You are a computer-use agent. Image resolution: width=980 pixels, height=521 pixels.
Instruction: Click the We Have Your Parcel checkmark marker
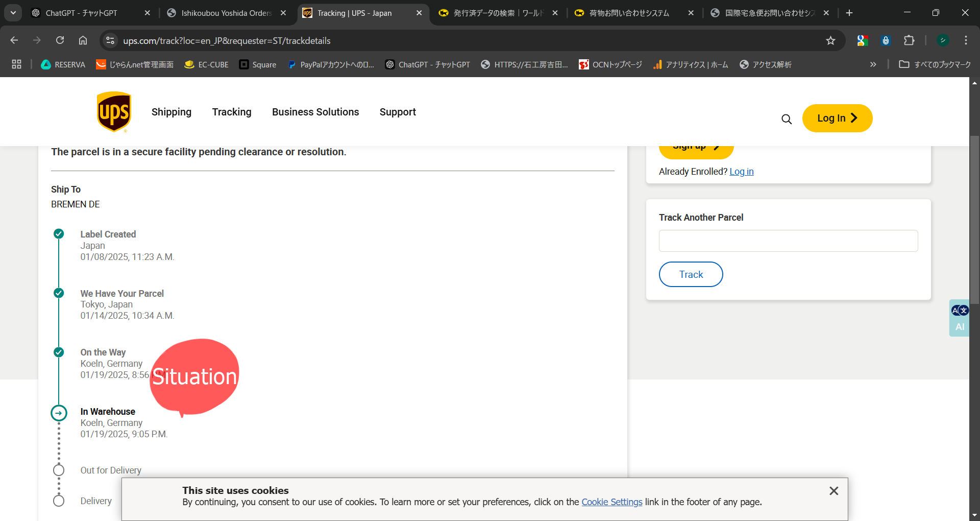tap(59, 293)
